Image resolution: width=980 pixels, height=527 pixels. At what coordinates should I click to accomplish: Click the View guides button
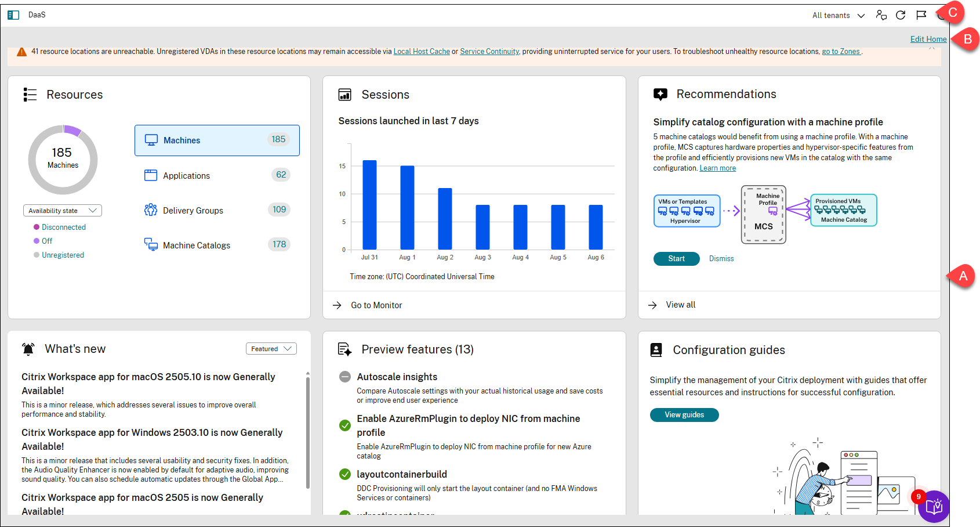click(684, 415)
